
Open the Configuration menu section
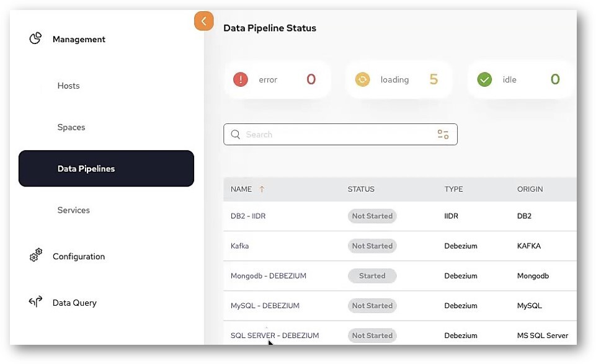(79, 257)
